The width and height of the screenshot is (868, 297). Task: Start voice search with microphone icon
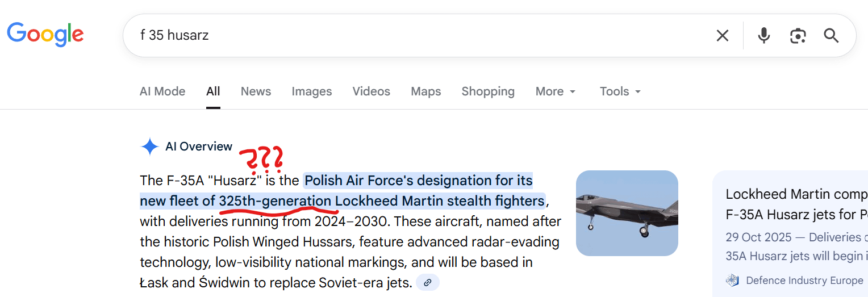click(764, 36)
